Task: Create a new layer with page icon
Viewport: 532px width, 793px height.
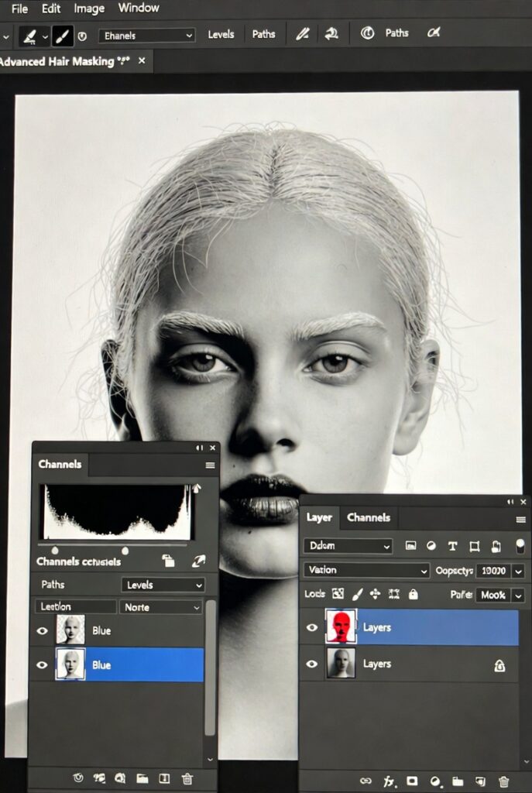Action: point(480,782)
